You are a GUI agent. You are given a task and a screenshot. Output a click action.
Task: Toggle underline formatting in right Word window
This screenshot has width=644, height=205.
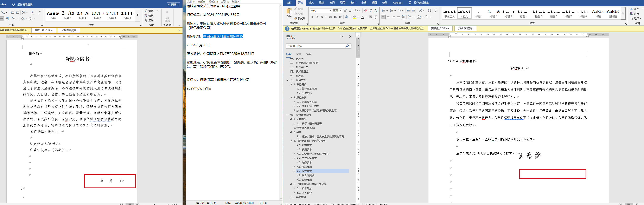point(322,17)
